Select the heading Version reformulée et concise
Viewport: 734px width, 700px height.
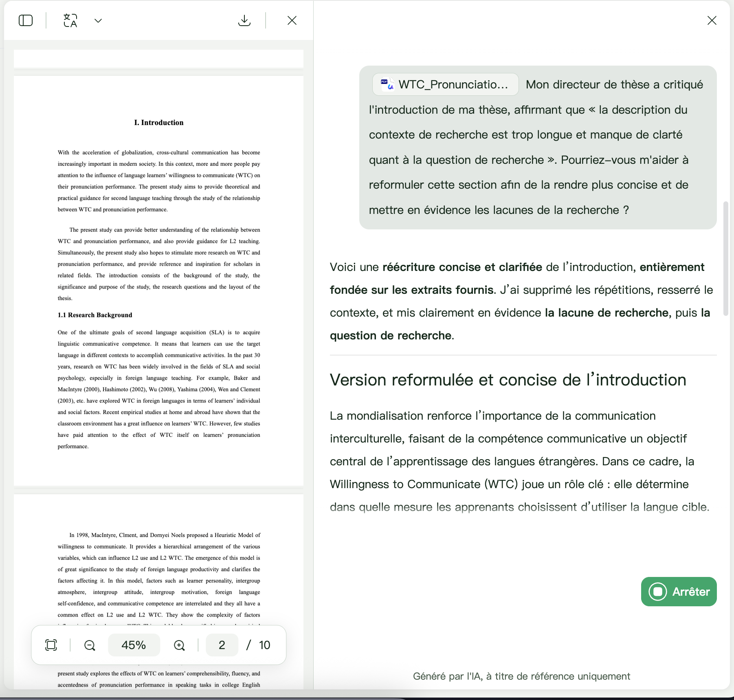pyautogui.click(x=508, y=379)
